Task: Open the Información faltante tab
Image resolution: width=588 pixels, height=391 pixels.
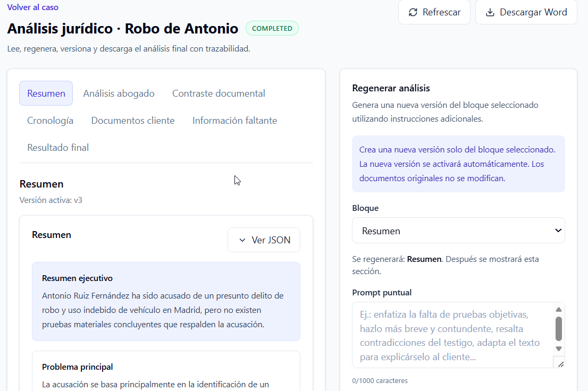Action: [235, 121]
